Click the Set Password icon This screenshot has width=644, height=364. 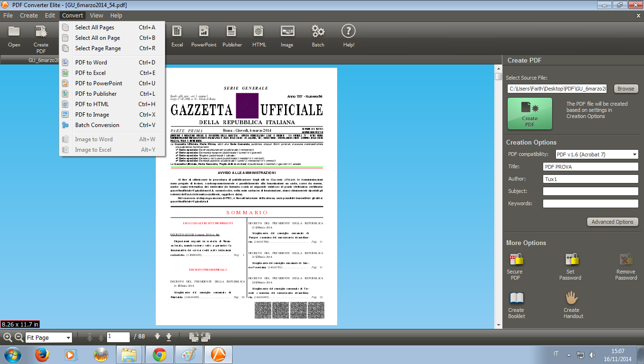[x=571, y=266]
